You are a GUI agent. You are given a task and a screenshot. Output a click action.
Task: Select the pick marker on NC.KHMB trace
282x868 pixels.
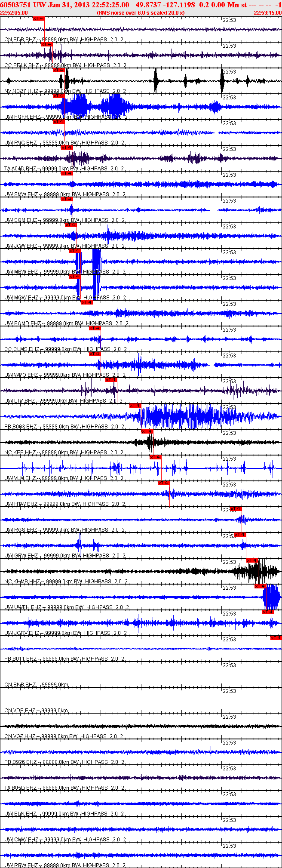(252, 560)
